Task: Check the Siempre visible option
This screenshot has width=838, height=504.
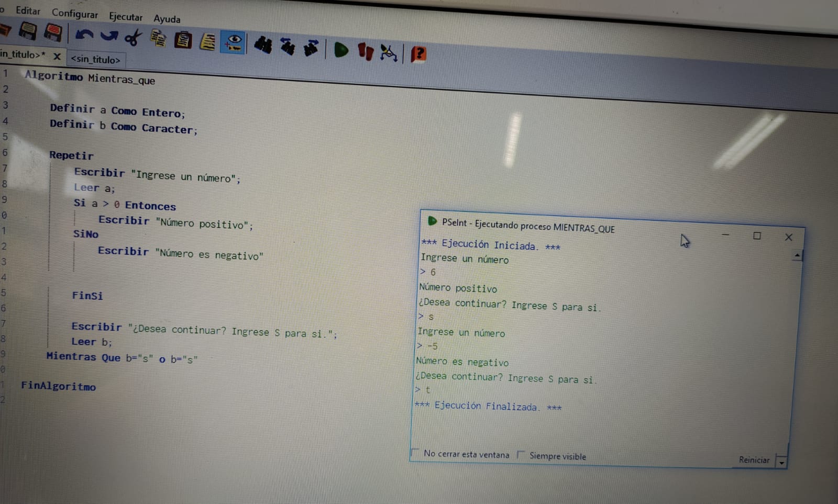Action: click(x=521, y=455)
